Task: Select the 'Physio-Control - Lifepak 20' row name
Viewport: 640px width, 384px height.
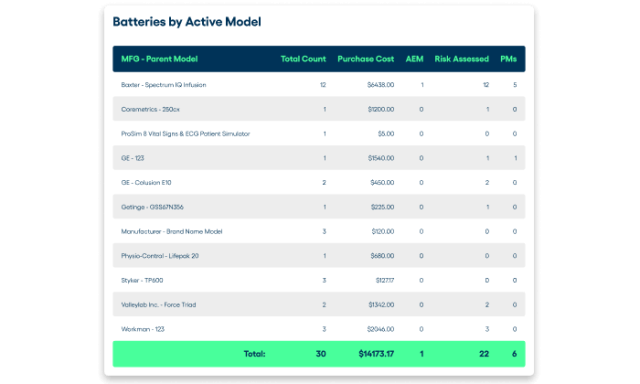Action: click(x=160, y=256)
